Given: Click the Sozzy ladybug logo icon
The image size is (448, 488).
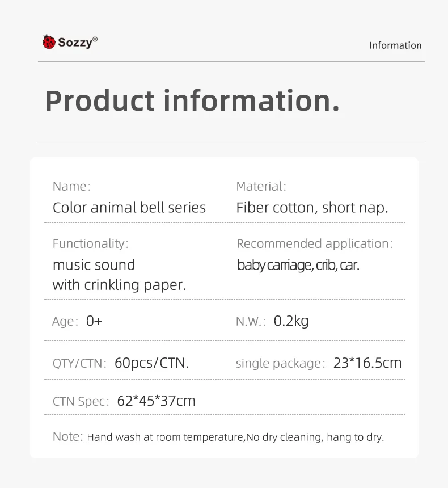Looking at the screenshot, I should [49, 42].
